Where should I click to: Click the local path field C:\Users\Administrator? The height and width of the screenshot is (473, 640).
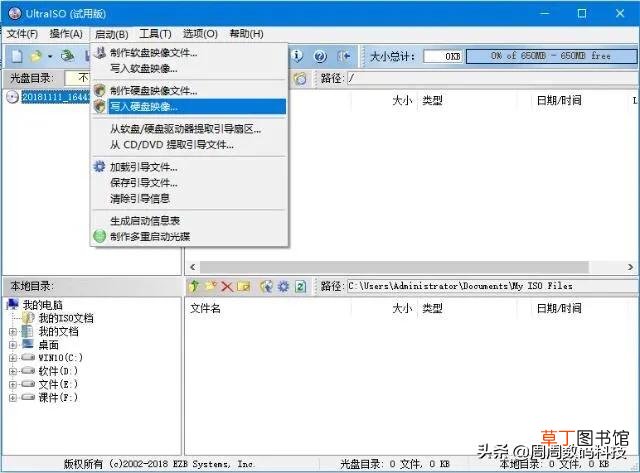click(493, 286)
